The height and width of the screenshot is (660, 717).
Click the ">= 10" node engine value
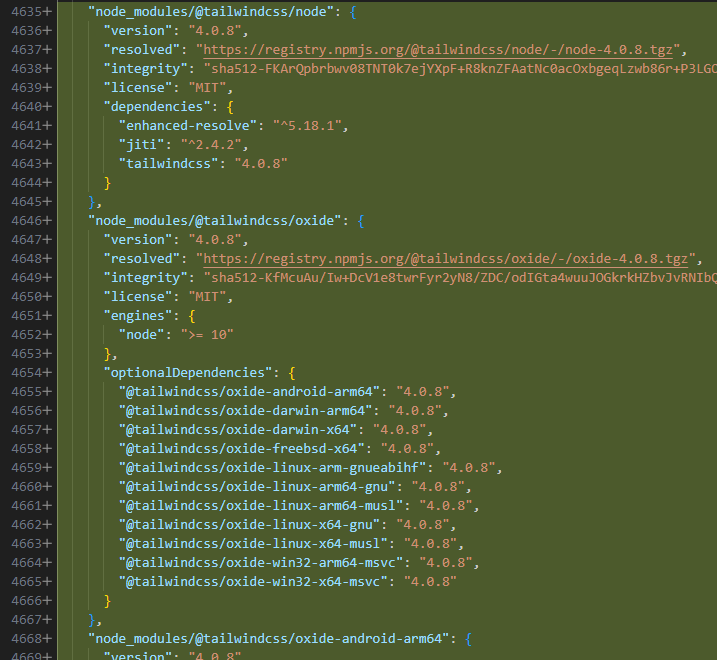[x=207, y=334]
